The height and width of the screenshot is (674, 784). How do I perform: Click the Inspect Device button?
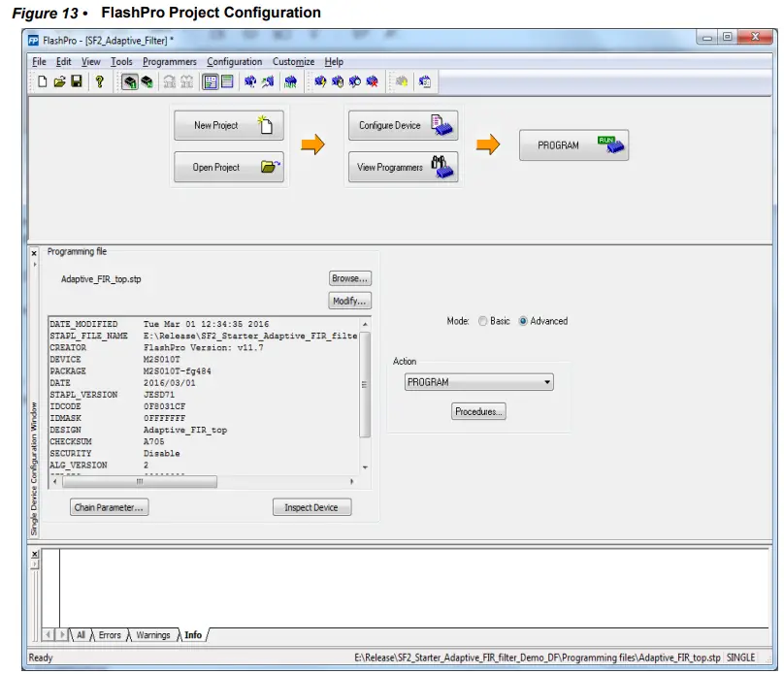(311, 506)
